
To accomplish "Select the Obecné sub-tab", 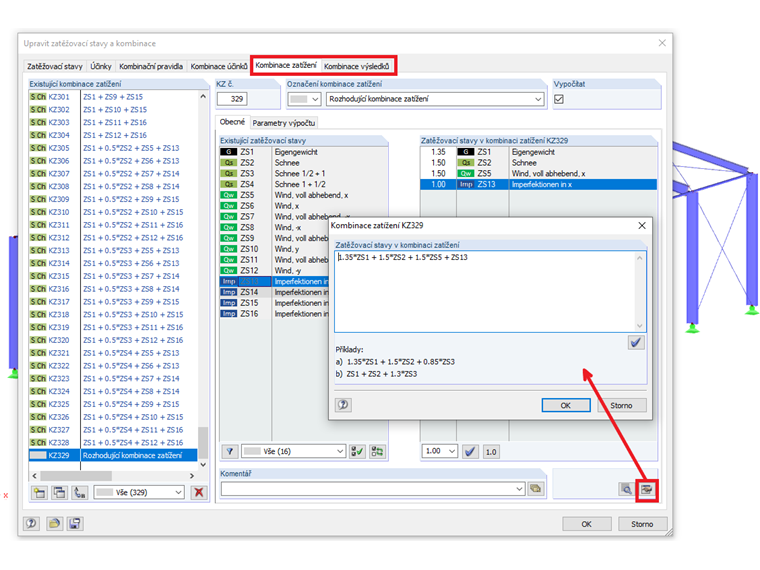I will point(232,122).
